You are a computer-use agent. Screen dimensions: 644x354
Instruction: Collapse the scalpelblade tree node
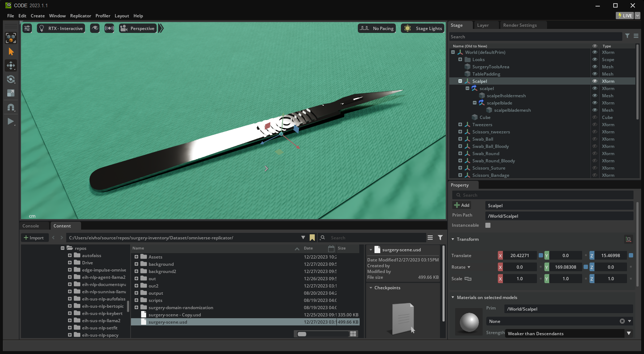[x=475, y=103]
